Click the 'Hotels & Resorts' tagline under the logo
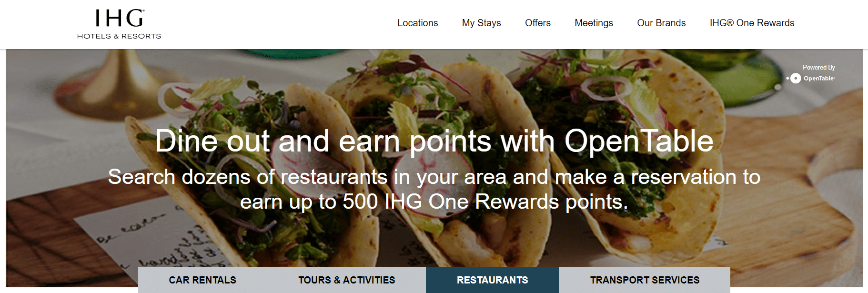This screenshot has width=868, height=293. tap(119, 36)
